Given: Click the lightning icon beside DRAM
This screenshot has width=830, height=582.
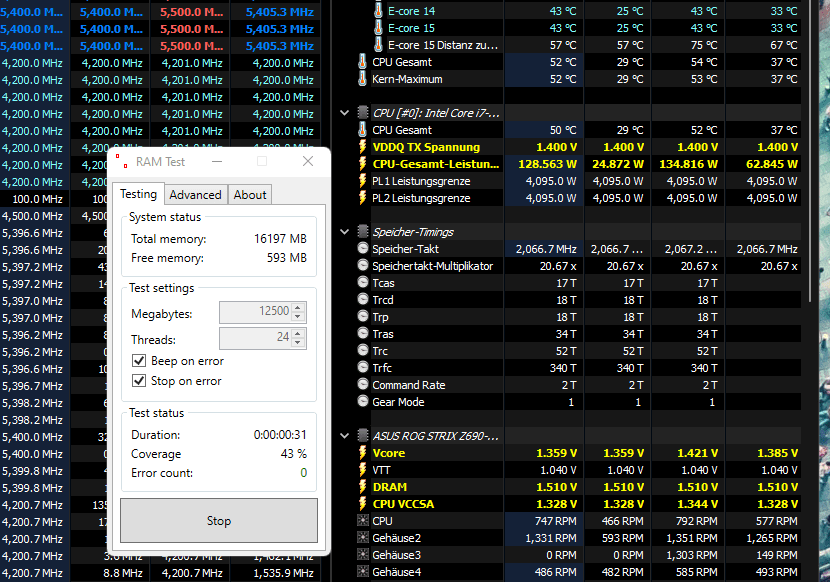Looking at the screenshot, I should pyautogui.click(x=363, y=486).
